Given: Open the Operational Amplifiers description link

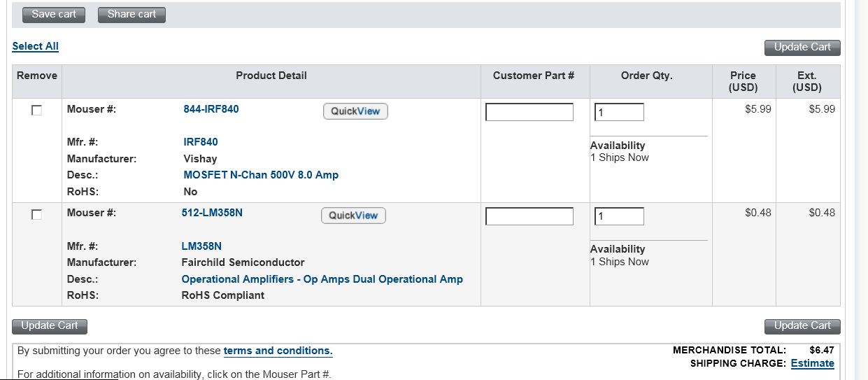Looking at the screenshot, I should click(x=322, y=279).
